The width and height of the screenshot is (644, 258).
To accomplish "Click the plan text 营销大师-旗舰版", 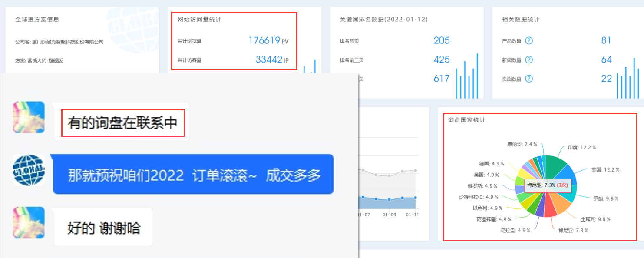I will click(x=45, y=61).
